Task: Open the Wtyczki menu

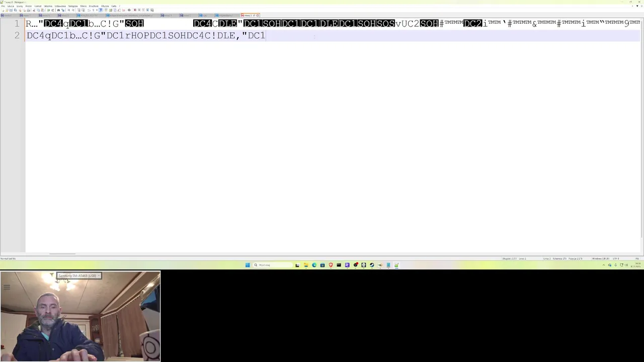Action: [x=105, y=6]
